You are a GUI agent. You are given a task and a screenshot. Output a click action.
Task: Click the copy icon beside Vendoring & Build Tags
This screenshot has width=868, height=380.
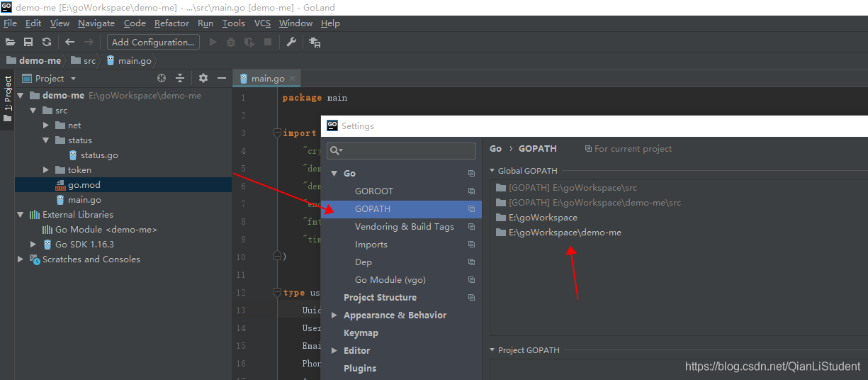coord(472,227)
